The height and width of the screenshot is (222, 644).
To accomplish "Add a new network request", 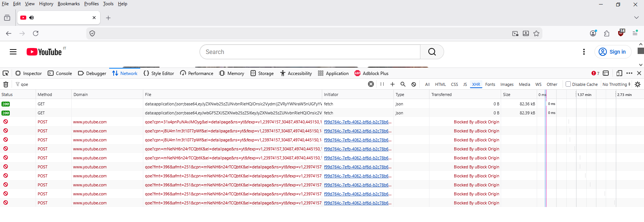I will (392, 84).
